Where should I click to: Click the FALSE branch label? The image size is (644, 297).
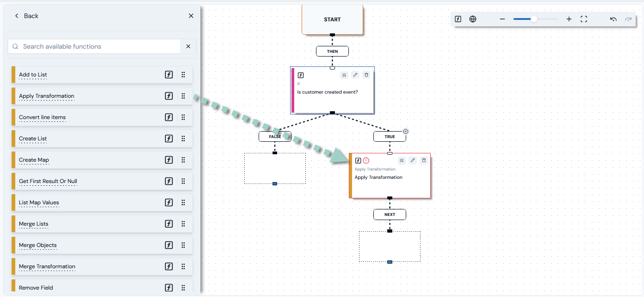coord(275,137)
